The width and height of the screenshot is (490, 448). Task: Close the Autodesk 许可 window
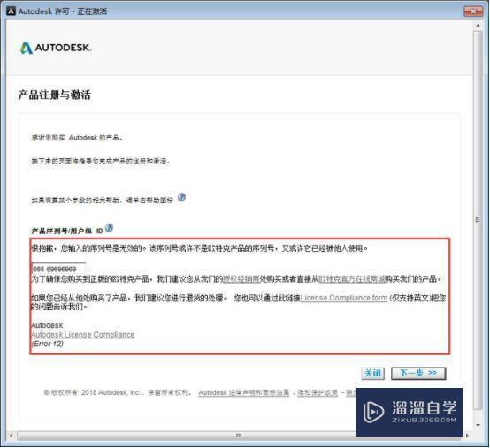(473, 11)
